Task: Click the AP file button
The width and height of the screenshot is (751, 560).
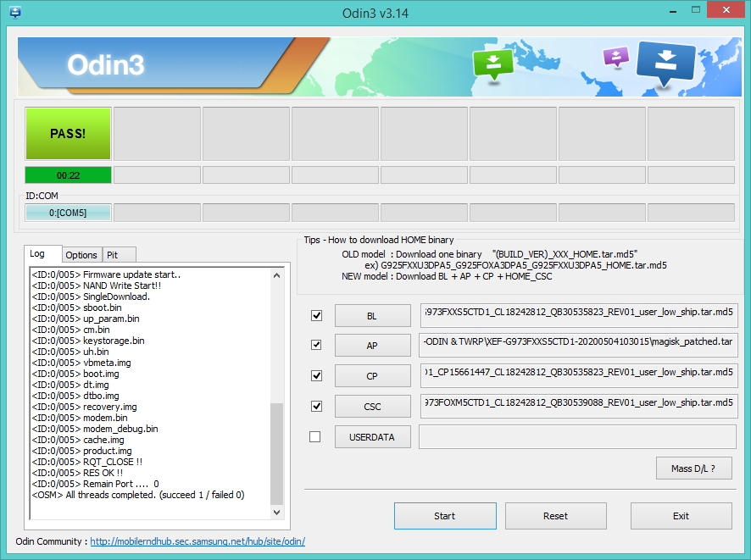Action: click(372, 346)
